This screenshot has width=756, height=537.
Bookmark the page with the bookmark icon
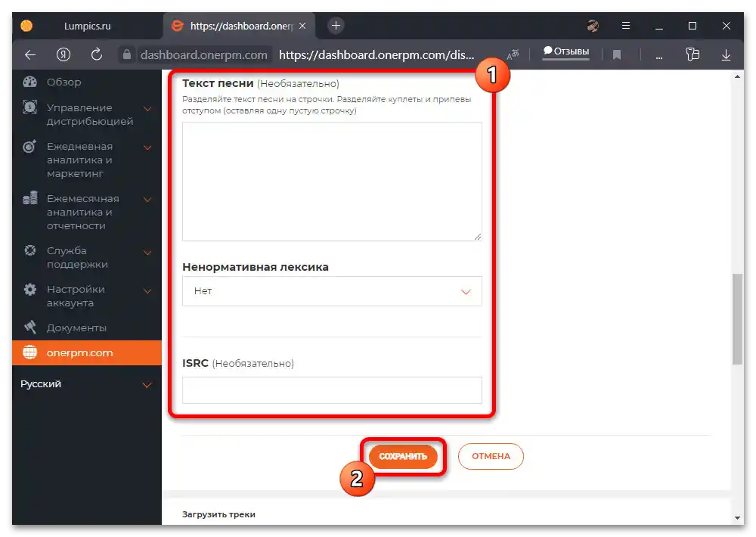617,55
